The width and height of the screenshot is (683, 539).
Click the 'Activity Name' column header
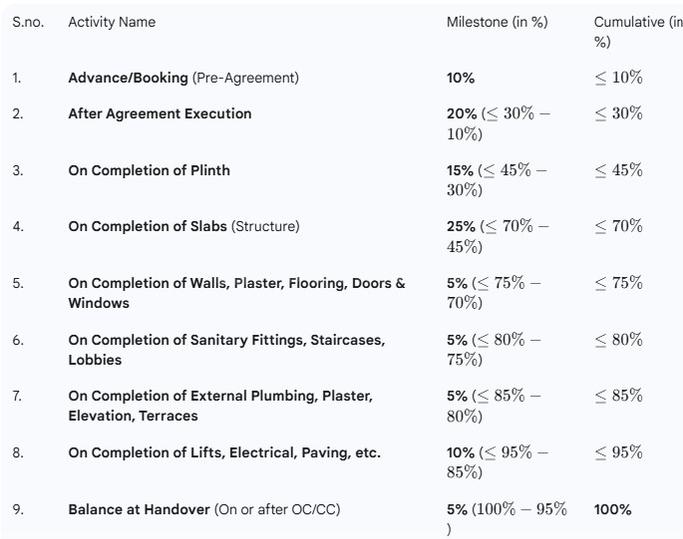pos(112,22)
